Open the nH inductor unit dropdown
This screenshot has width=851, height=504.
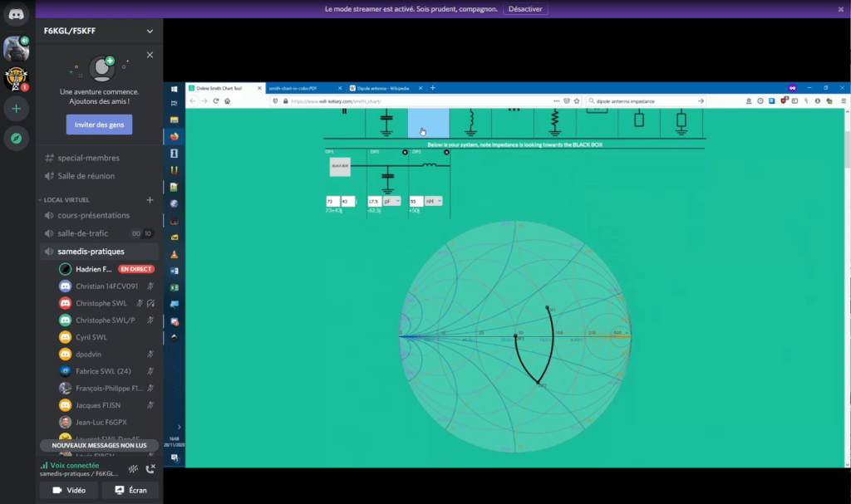click(434, 201)
